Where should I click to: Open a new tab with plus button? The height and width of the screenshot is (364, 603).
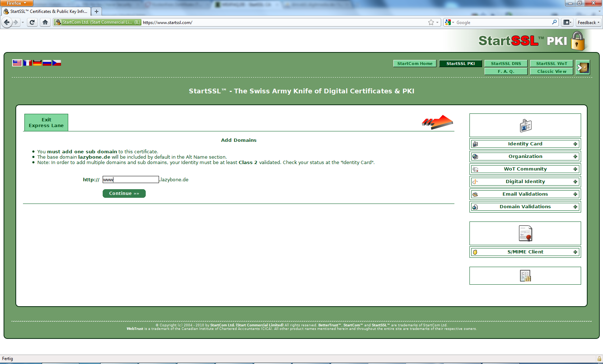[x=96, y=11]
